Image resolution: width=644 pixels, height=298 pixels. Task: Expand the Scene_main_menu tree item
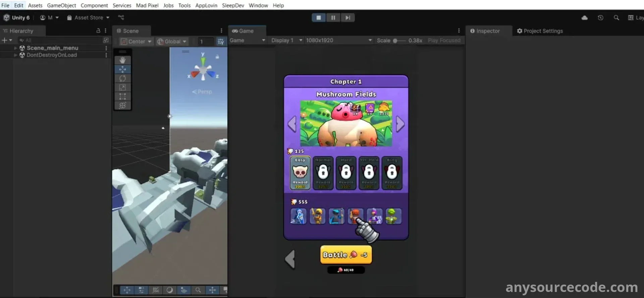click(x=15, y=48)
